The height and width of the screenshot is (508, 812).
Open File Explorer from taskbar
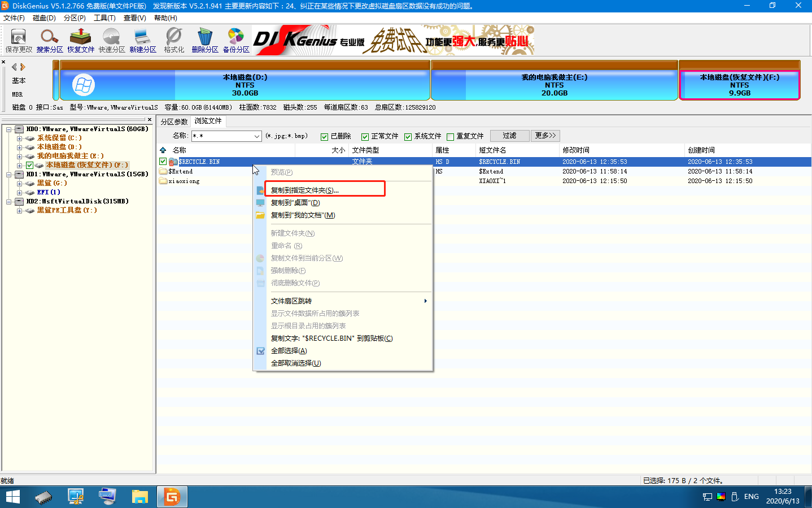coord(139,497)
